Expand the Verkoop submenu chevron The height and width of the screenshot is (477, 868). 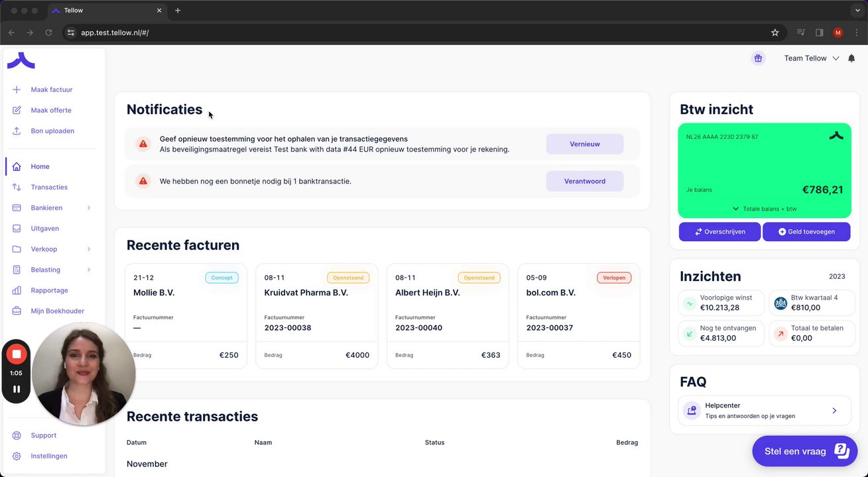point(89,249)
